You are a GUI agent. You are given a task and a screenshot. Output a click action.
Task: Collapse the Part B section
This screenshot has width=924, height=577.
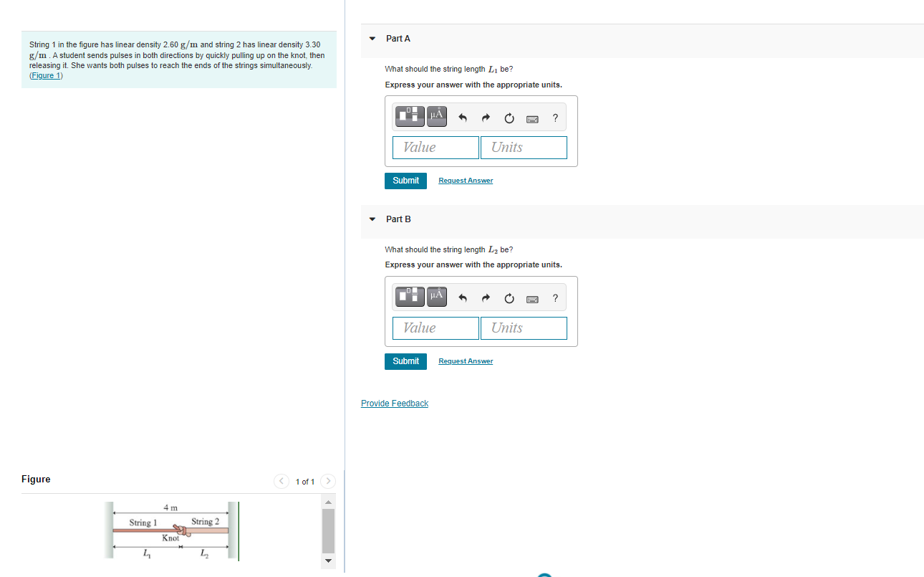tap(372, 219)
